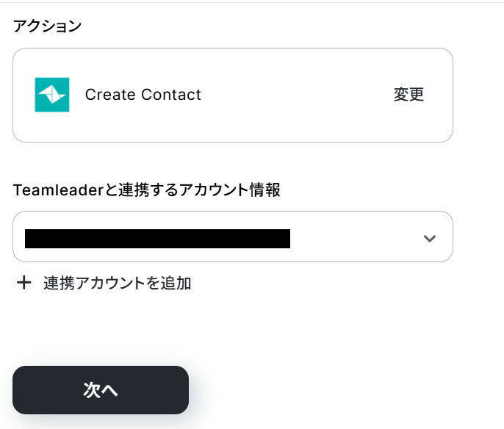Click the 次へ button
The height and width of the screenshot is (429, 504).
101,390
